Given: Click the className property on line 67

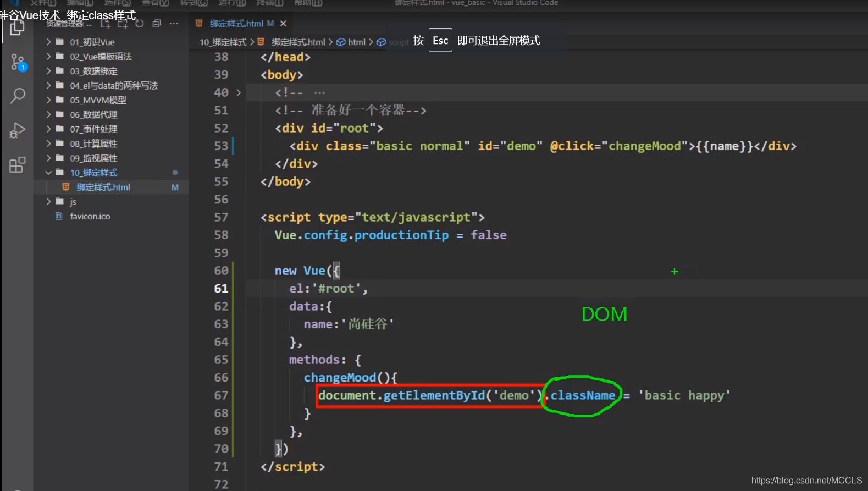Looking at the screenshot, I should [583, 395].
